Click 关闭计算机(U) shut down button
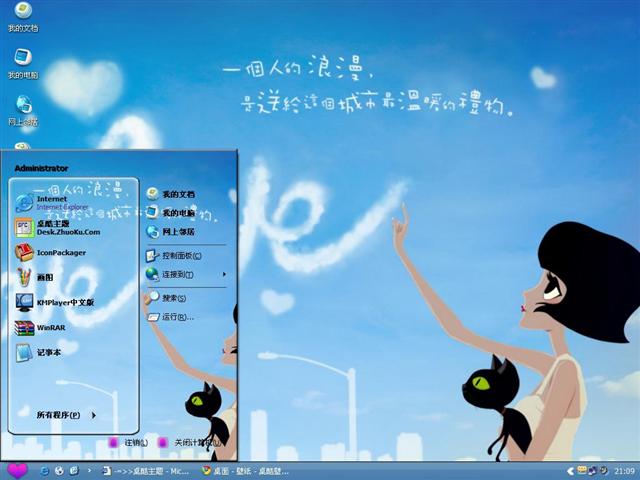 [x=191, y=442]
